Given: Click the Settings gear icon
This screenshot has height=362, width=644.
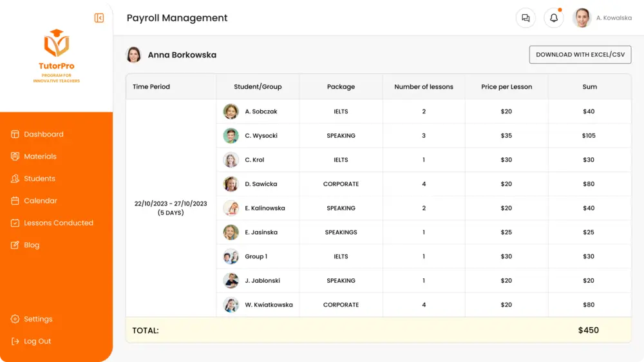Looking at the screenshot, I should point(15,319).
